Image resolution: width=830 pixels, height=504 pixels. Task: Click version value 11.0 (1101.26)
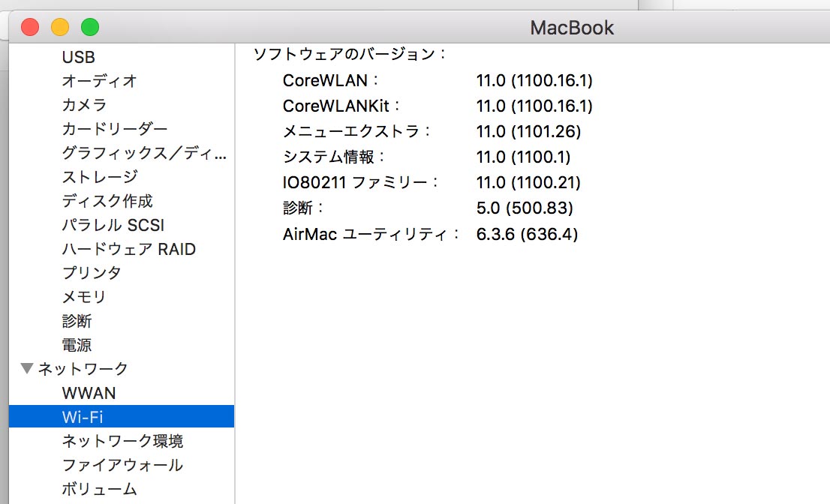(x=528, y=131)
